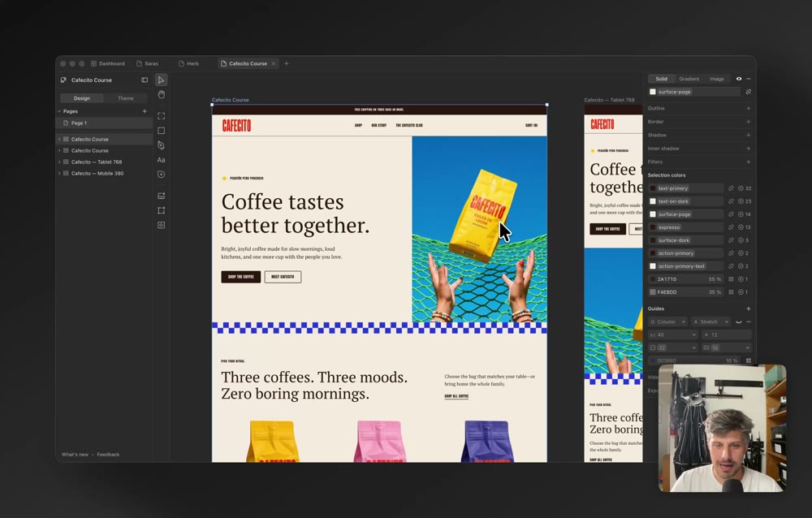Image resolution: width=812 pixels, height=518 pixels.
Task: Add a Filter with its plus icon
Action: click(749, 162)
